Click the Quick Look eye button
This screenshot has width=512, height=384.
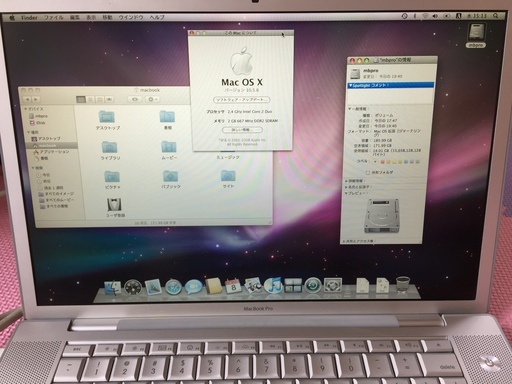click(x=135, y=99)
